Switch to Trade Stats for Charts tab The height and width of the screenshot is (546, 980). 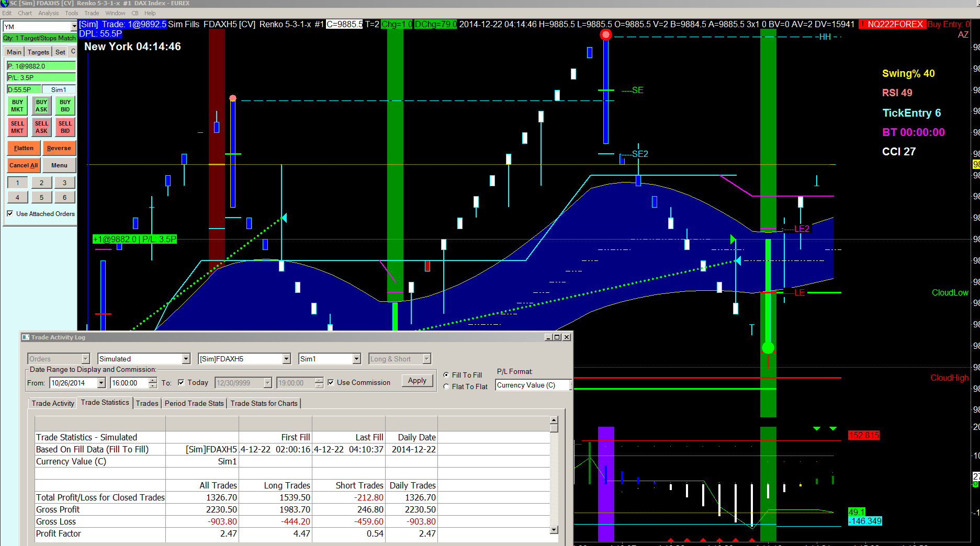pyautogui.click(x=264, y=403)
